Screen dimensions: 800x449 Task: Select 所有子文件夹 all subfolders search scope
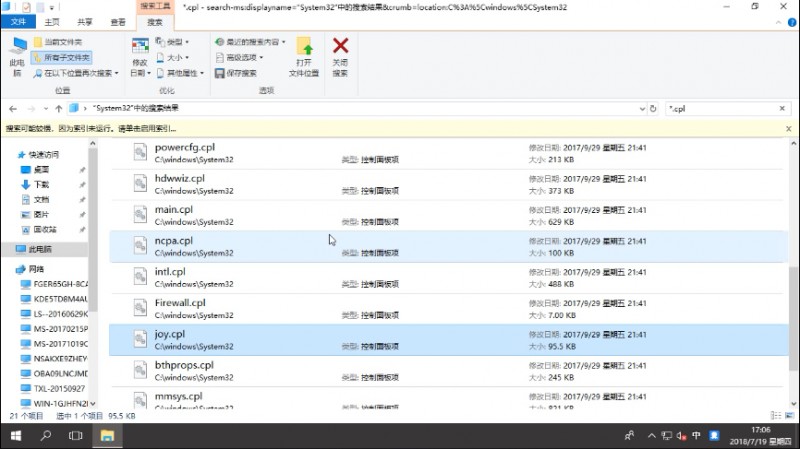(x=62, y=57)
